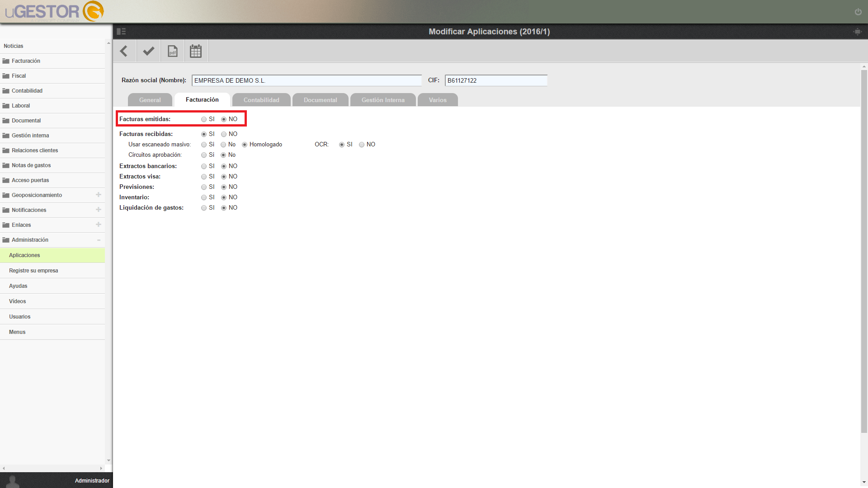
Task: Open Usuarios in the sidebar
Action: coord(20,317)
